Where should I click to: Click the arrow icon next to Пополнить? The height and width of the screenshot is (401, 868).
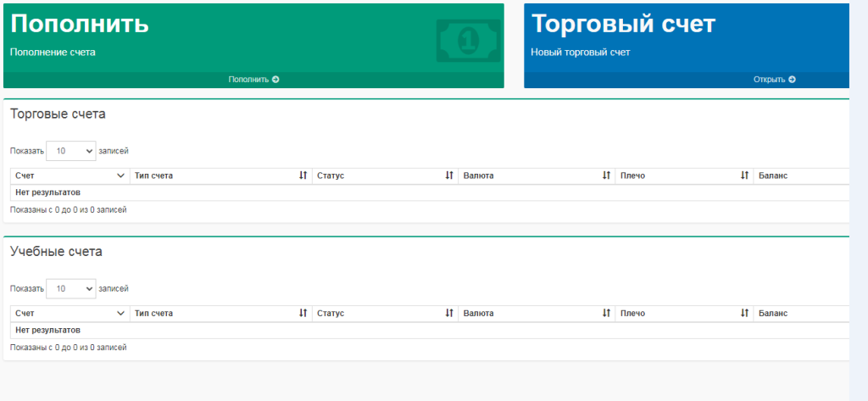(x=275, y=80)
